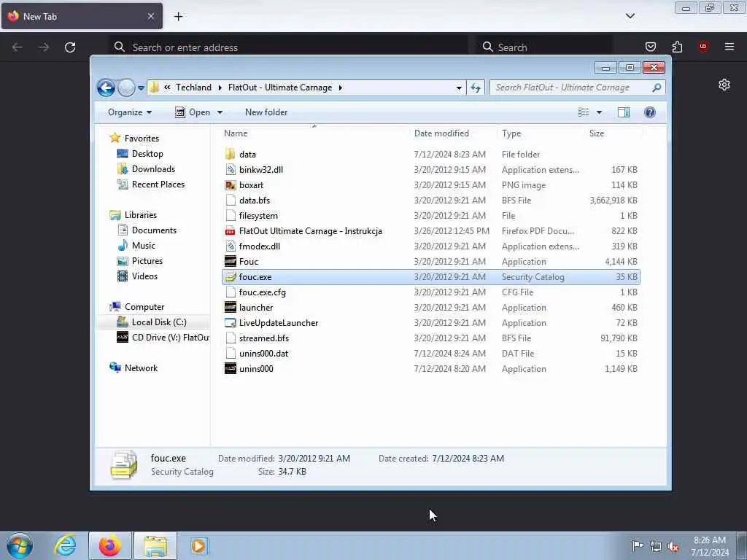Select the binkw32.dll file icon
747x560 pixels.
pos(231,169)
